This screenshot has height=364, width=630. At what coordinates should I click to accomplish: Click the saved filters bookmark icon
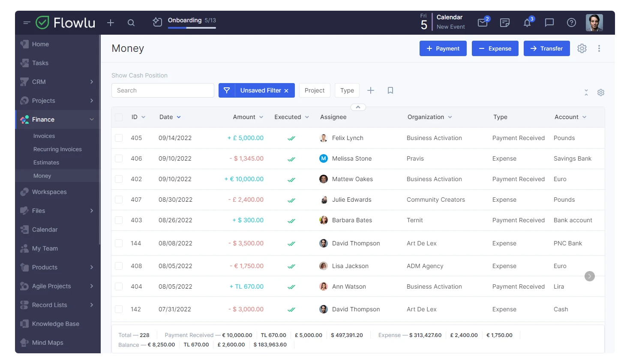[x=390, y=90]
